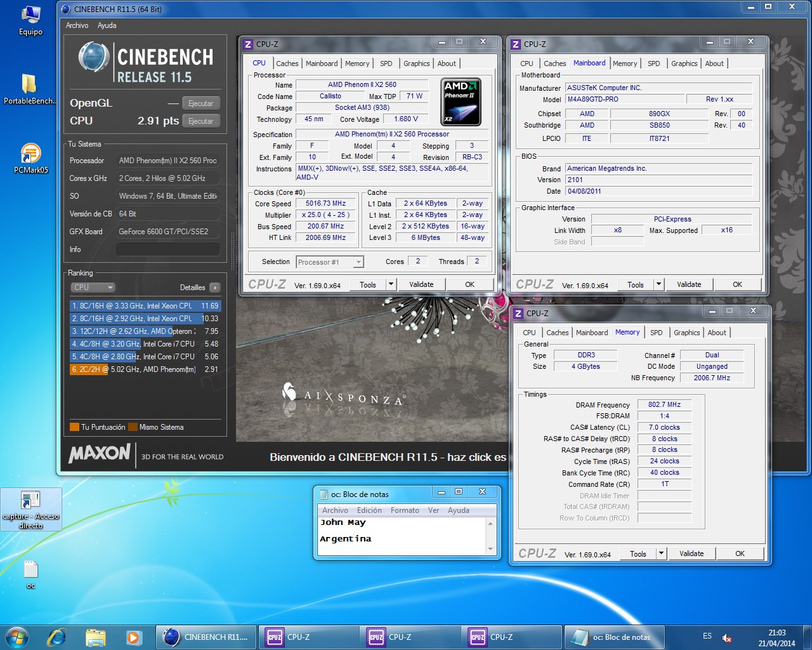Open Tools dropdown arrow in Mainboard window
812x650 pixels.
click(x=658, y=284)
